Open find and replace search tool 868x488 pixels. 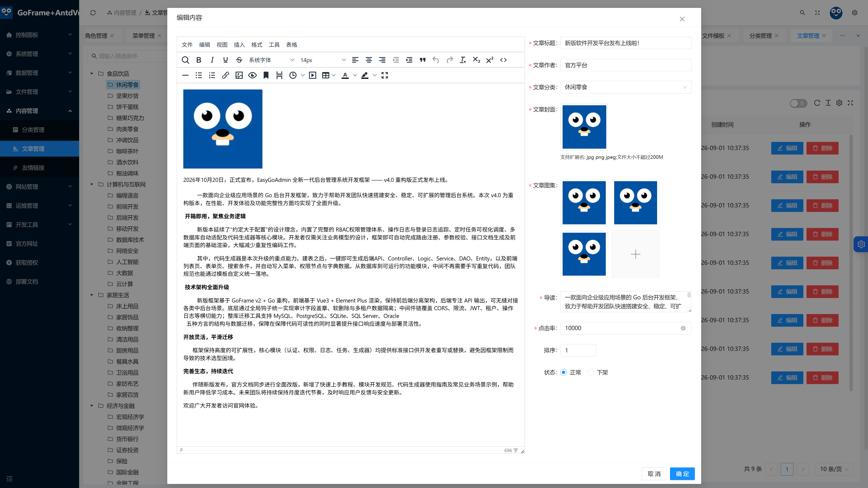click(185, 60)
